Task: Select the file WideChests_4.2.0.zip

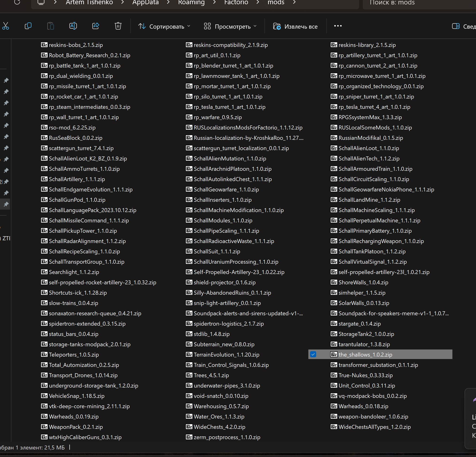Action: click(219, 427)
